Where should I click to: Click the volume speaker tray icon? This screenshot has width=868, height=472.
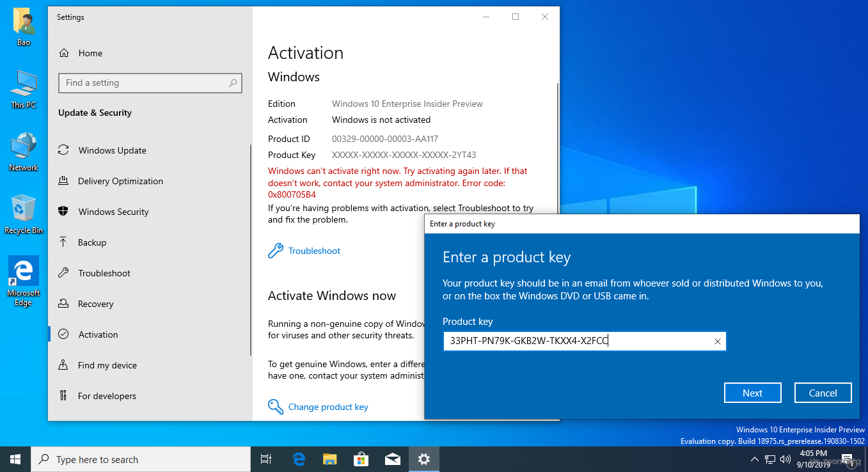(x=786, y=459)
